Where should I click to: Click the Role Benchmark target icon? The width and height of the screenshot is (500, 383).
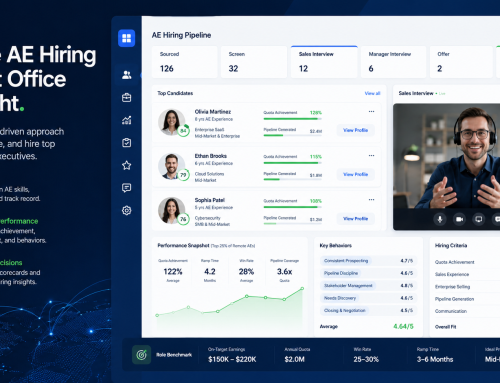pos(141,355)
